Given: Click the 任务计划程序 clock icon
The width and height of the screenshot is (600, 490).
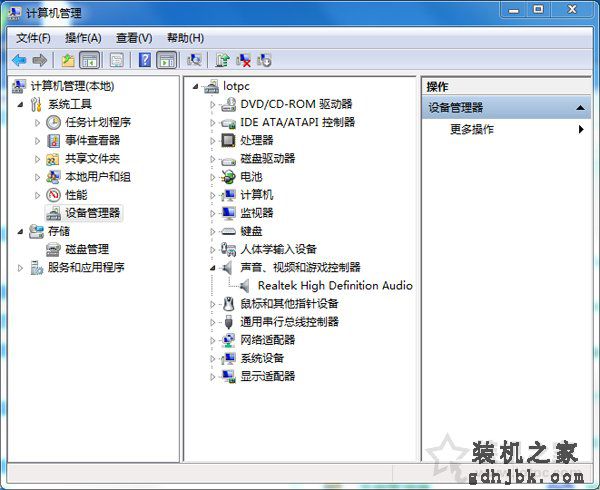Looking at the screenshot, I should click(53, 122).
